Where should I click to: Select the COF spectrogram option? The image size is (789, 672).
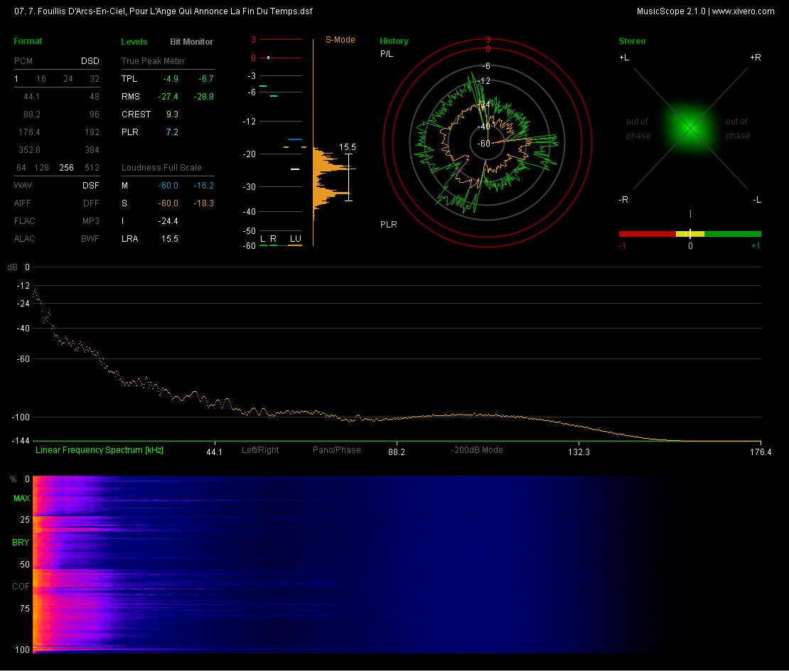coord(21,587)
